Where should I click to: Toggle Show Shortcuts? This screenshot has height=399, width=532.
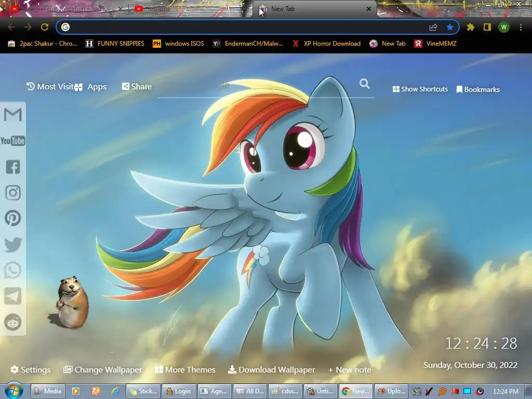pos(420,89)
